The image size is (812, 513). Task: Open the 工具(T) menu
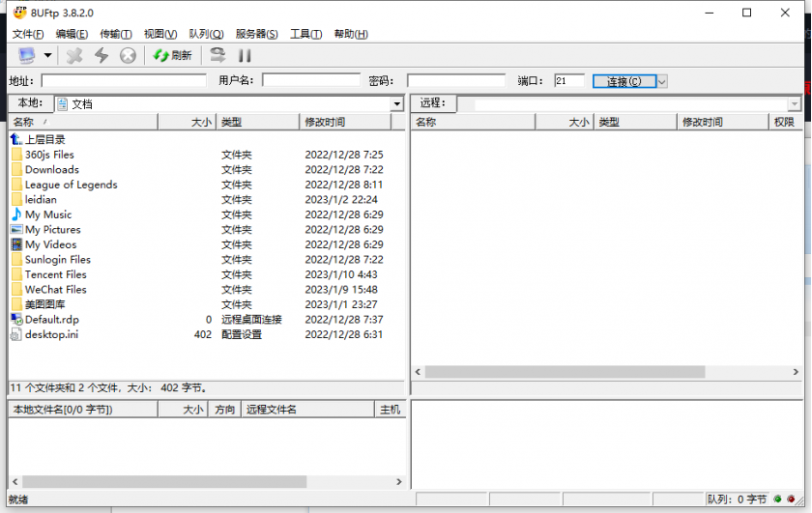[305, 34]
